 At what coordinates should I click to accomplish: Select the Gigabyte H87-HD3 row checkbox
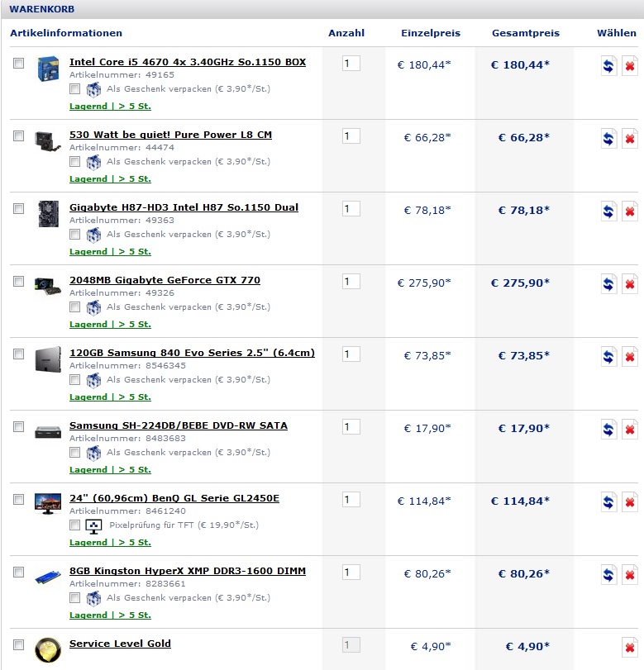[x=18, y=208]
